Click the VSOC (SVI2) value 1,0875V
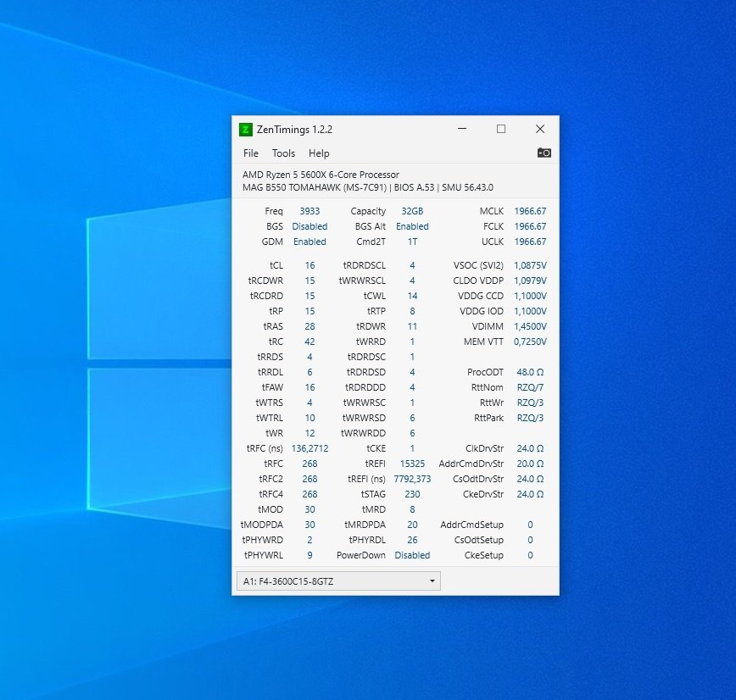 530,265
